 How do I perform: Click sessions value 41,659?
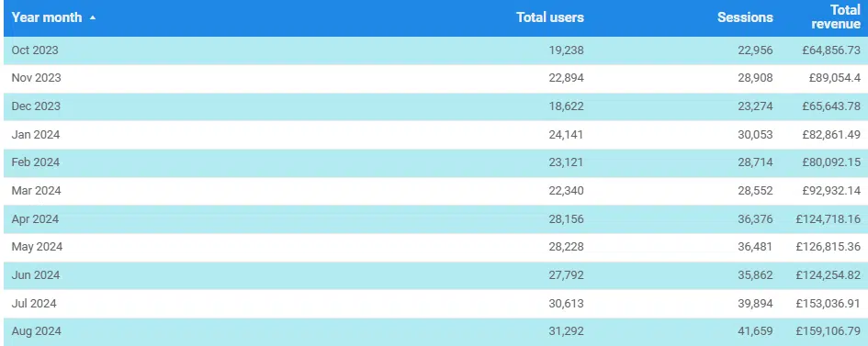pyautogui.click(x=755, y=331)
